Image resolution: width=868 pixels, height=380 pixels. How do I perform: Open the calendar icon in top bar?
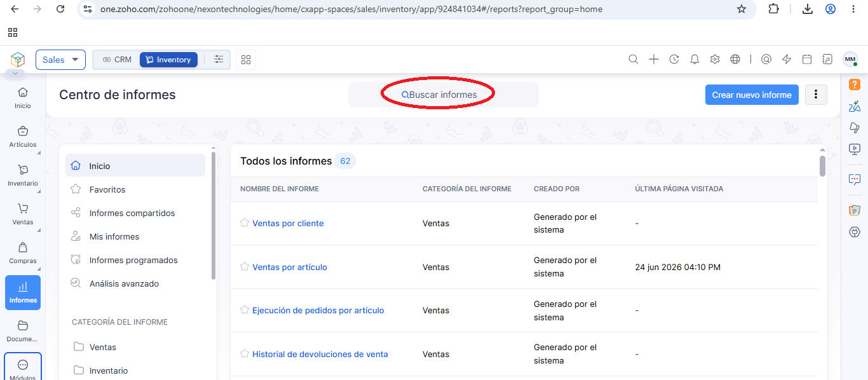(x=807, y=59)
